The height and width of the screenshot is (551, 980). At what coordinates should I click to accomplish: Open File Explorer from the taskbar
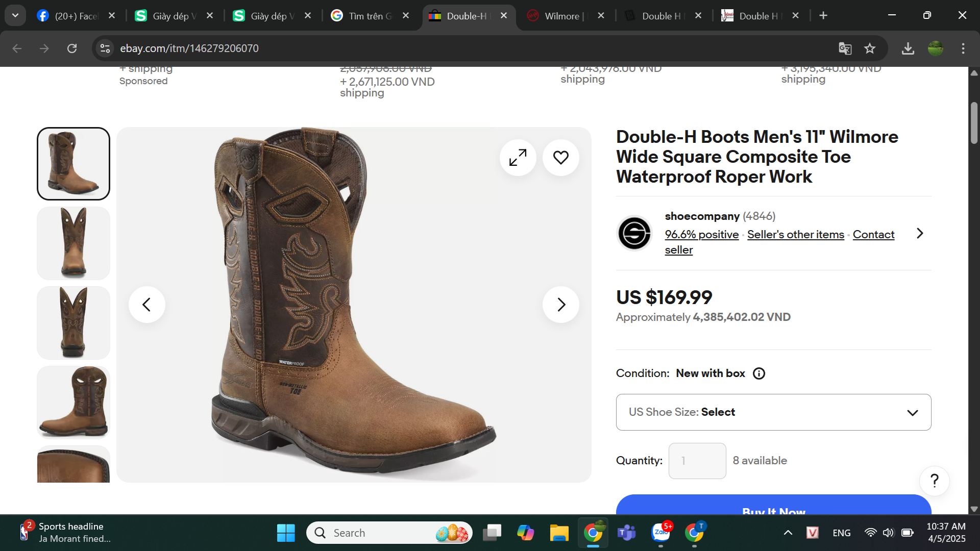click(559, 533)
